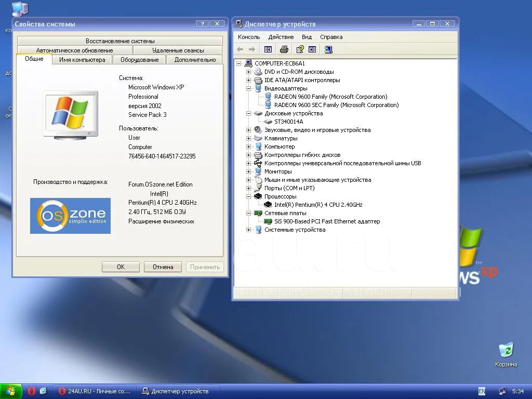Click the network connection tray icon

pyautogui.click(x=502, y=391)
